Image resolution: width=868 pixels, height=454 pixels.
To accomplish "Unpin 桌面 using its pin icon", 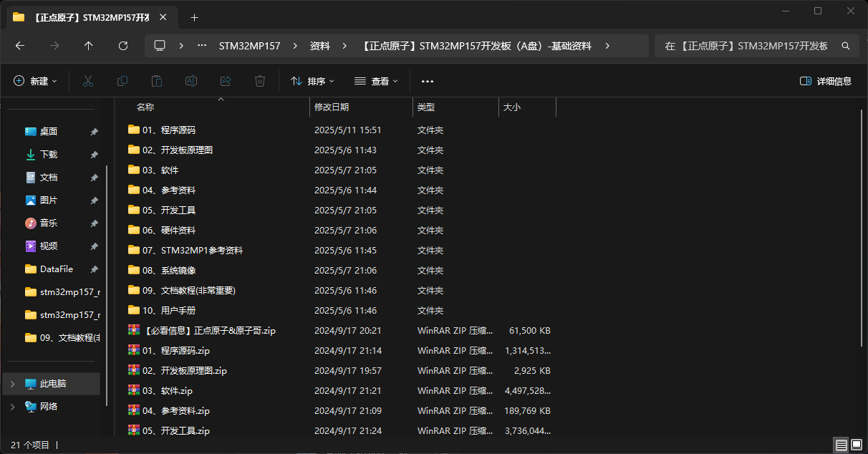I will 94,132.
